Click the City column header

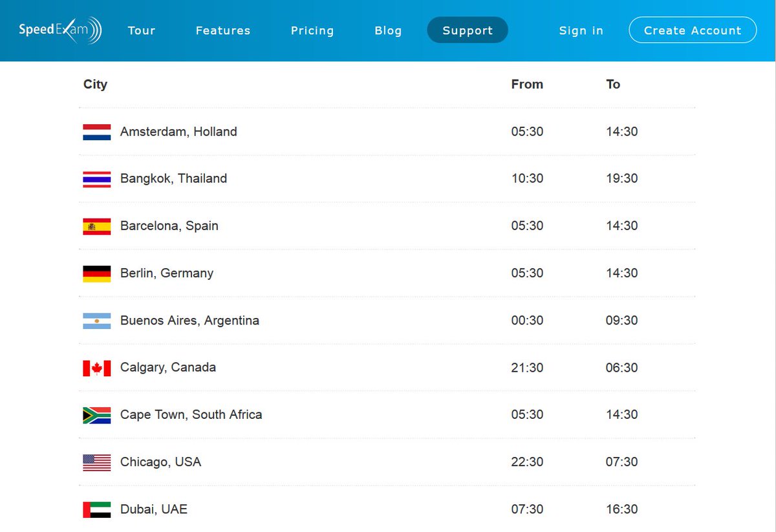[95, 84]
